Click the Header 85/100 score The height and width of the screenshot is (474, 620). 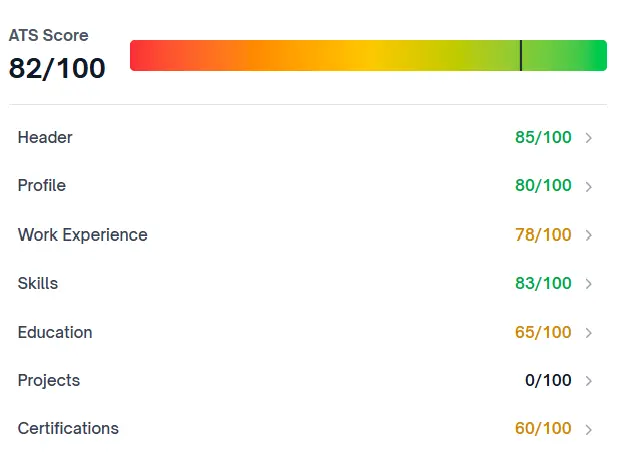pyautogui.click(x=543, y=137)
